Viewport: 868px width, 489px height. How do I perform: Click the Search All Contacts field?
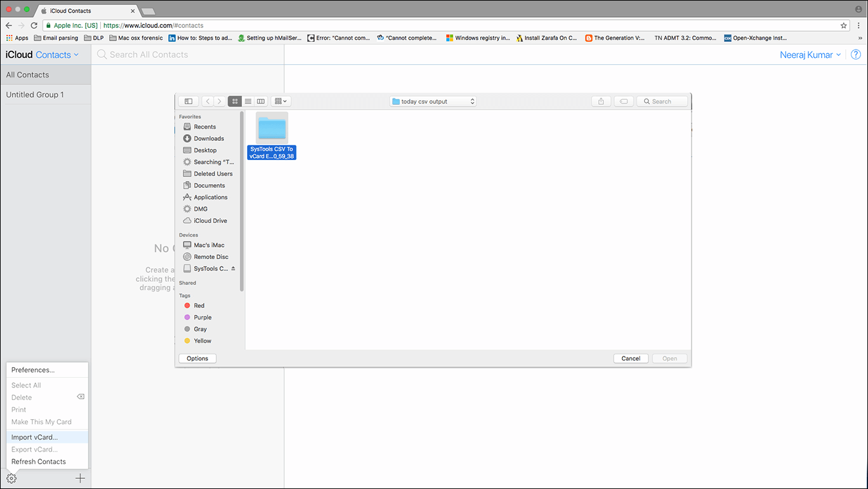click(187, 55)
